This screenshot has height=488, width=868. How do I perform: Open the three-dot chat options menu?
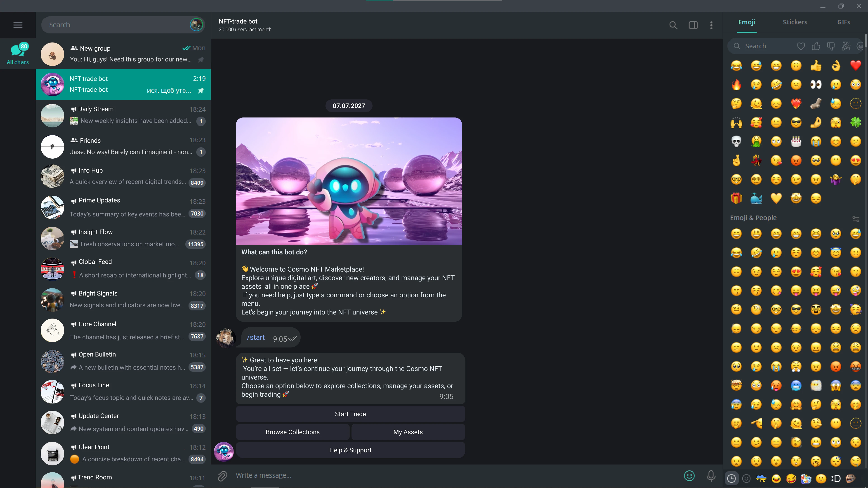(x=711, y=25)
